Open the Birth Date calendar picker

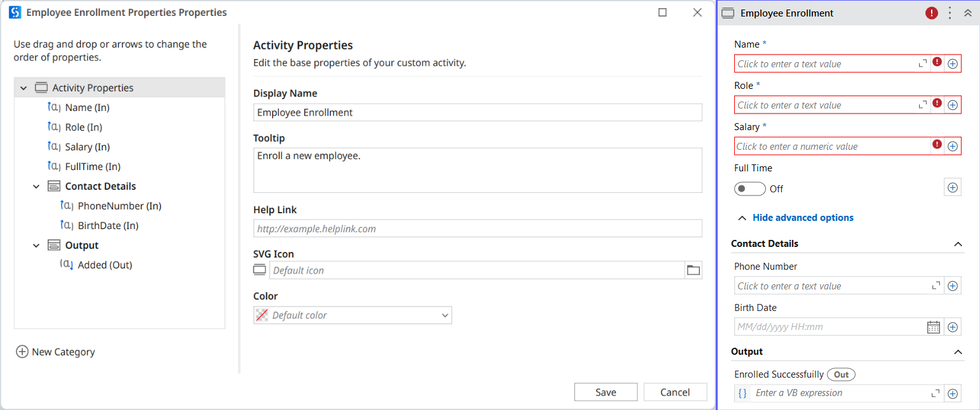pyautogui.click(x=933, y=327)
